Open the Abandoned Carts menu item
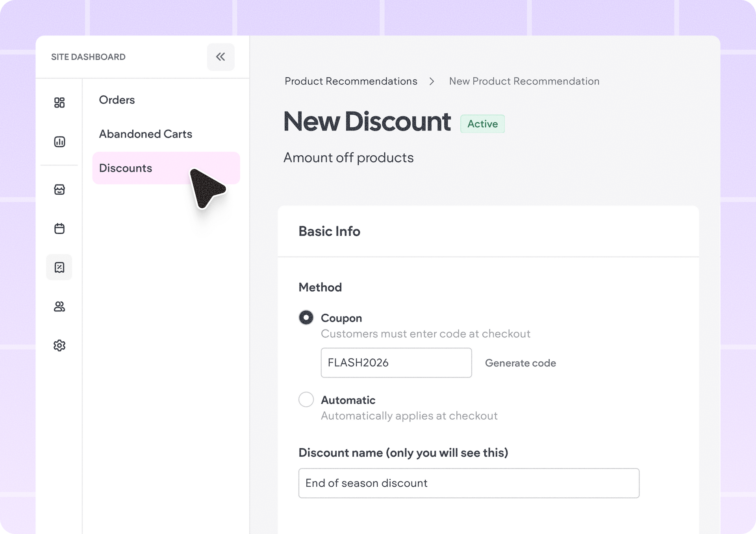The image size is (756, 534). click(x=146, y=134)
